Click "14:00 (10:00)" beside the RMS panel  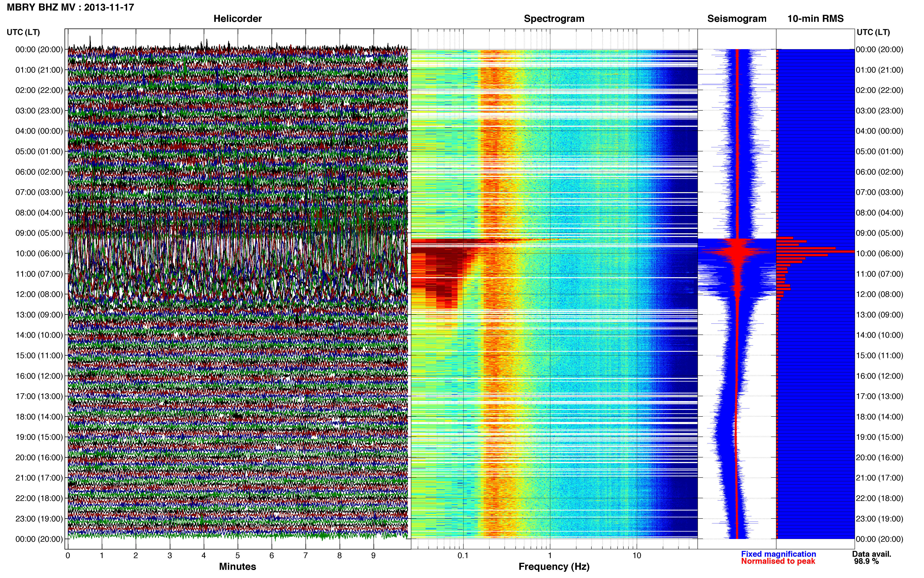[x=879, y=335]
